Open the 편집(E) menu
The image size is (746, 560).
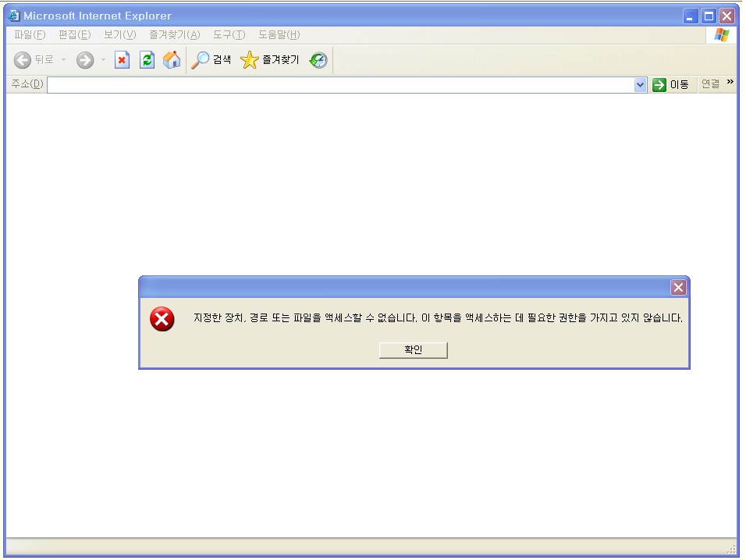tap(74, 34)
